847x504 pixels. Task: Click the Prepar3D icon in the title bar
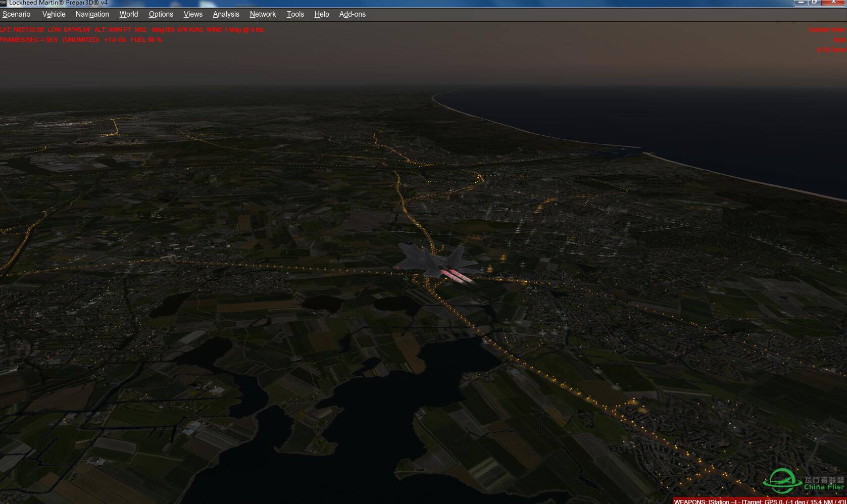coord(4,3)
